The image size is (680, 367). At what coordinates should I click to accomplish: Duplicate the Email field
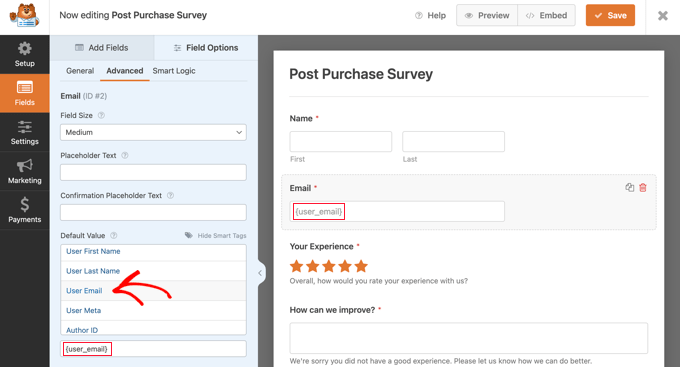point(630,187)
